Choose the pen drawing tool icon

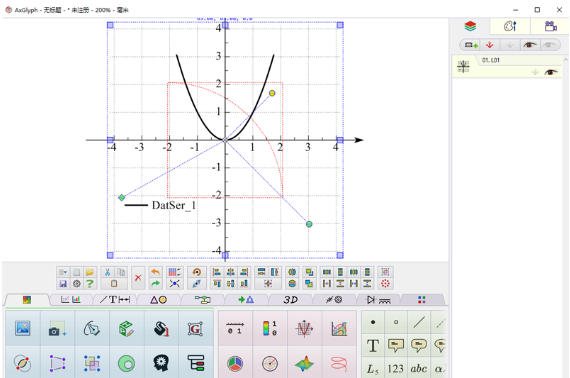(x=92, y=329)
